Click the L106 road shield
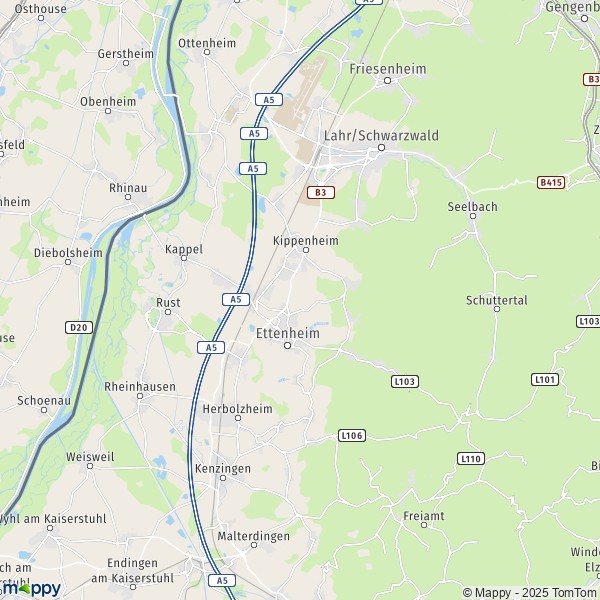600x600 pixels. pos(352,435)
